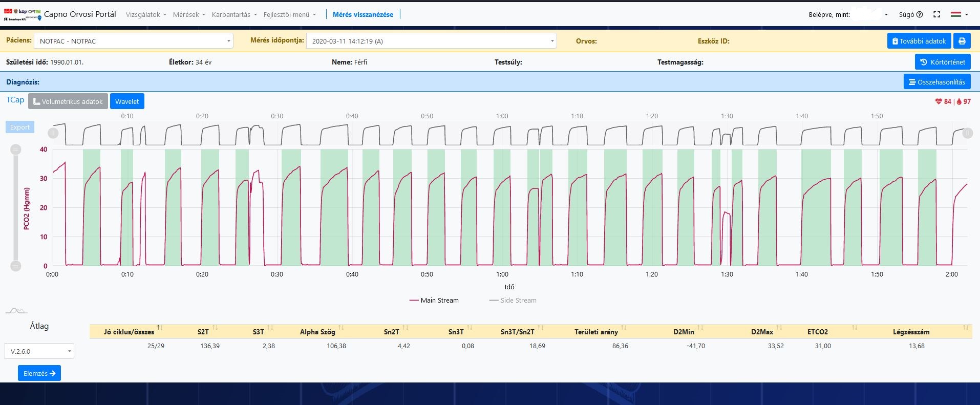
Task: Click the További adatok button
Action: pos(919,41)
